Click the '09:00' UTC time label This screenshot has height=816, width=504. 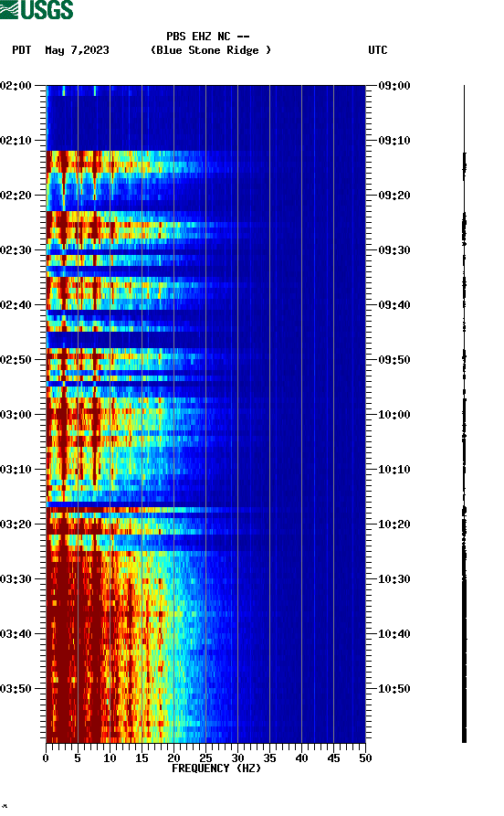click(394, 86)
